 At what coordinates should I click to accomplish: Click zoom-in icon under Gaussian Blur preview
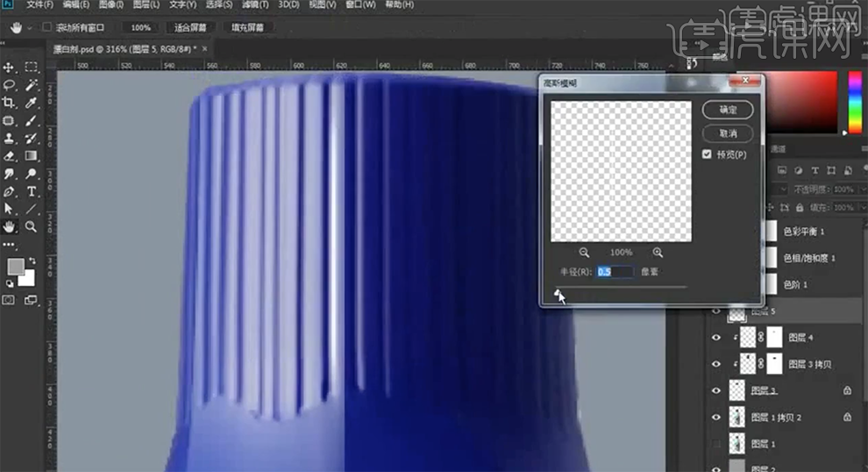658,253
